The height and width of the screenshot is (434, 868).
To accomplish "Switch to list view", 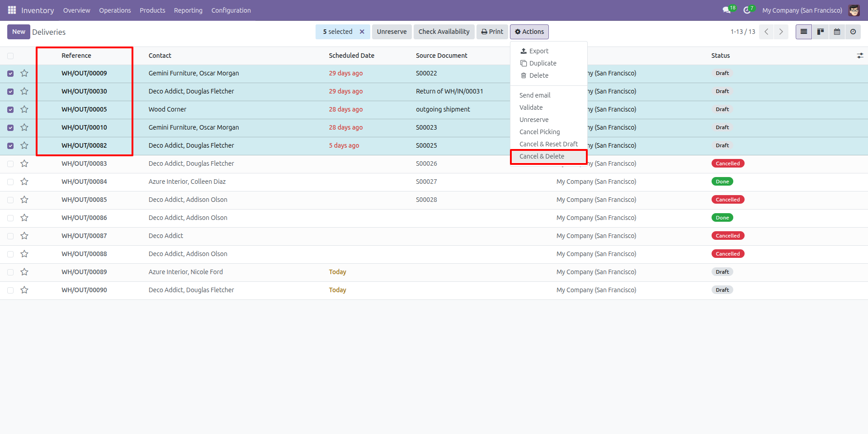I will point(803,32).
